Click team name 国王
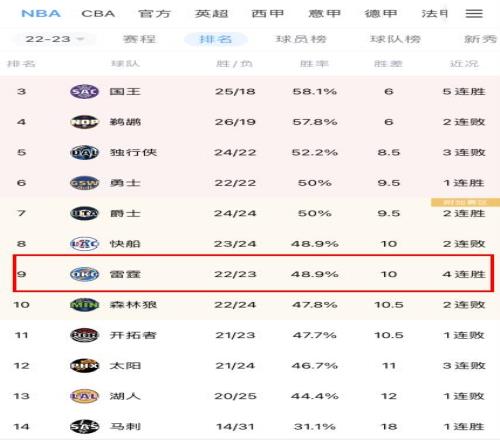This screenshot has width=500, height=440. tap(125, 91)
